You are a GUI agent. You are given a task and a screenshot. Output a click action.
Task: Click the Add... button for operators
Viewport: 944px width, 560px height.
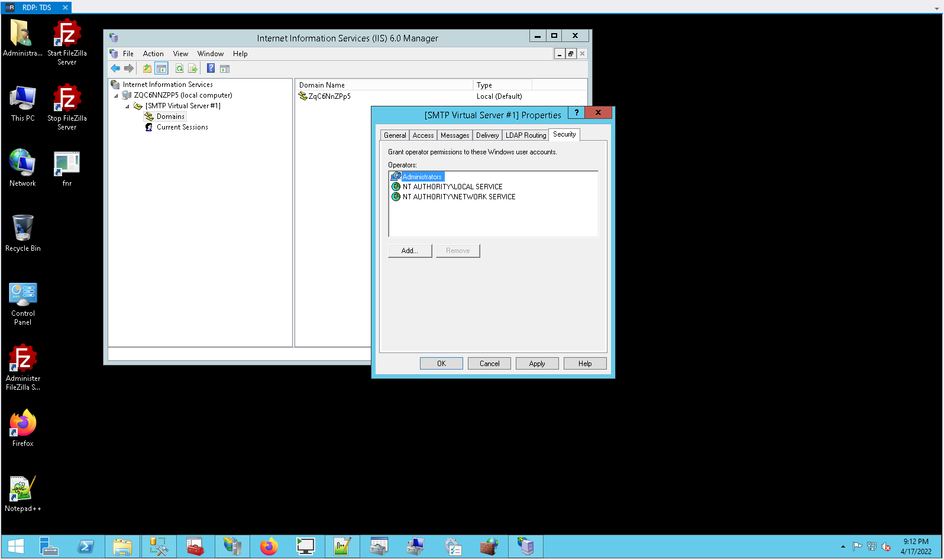(410, 251)
